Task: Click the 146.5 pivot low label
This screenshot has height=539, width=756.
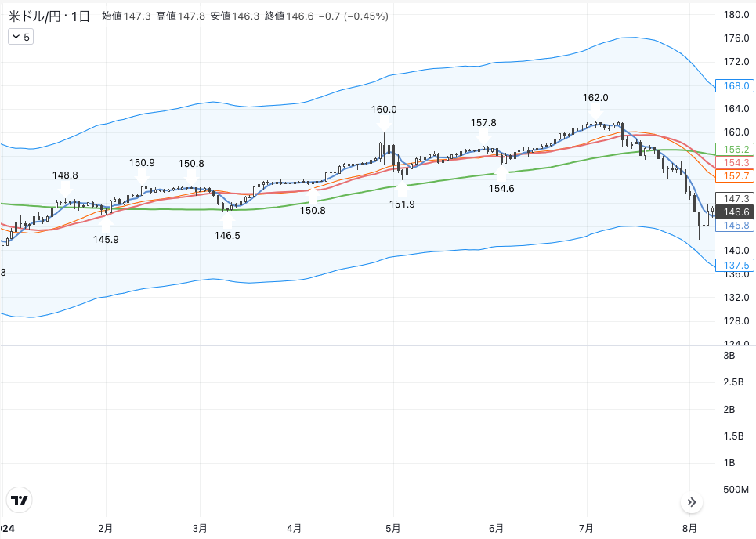Action: tap(227, 235)
